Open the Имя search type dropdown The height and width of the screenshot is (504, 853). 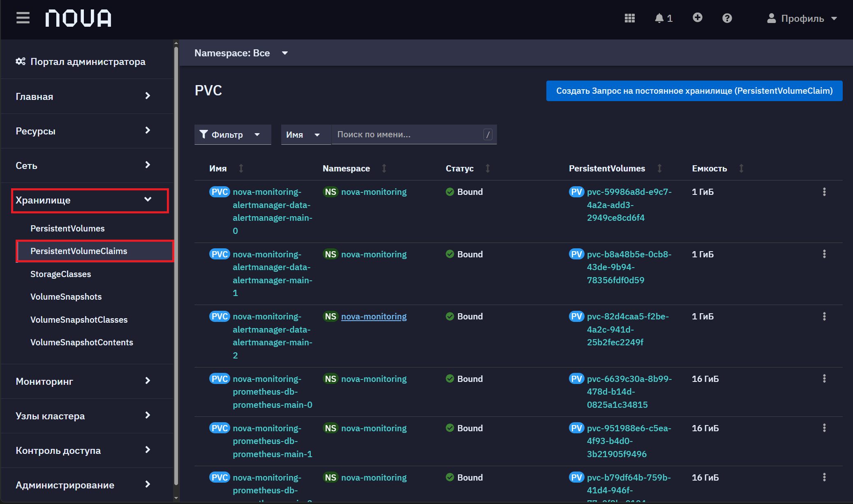tap(306, 134)
